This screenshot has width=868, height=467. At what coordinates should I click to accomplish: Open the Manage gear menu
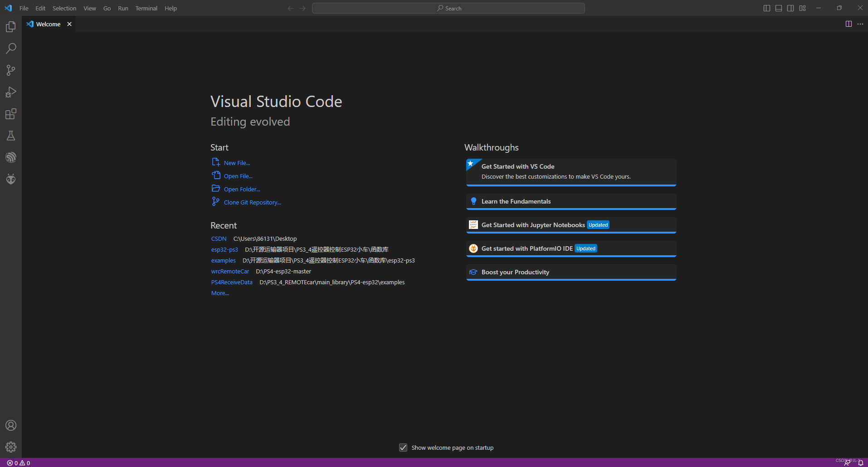[x=11, y=447]
